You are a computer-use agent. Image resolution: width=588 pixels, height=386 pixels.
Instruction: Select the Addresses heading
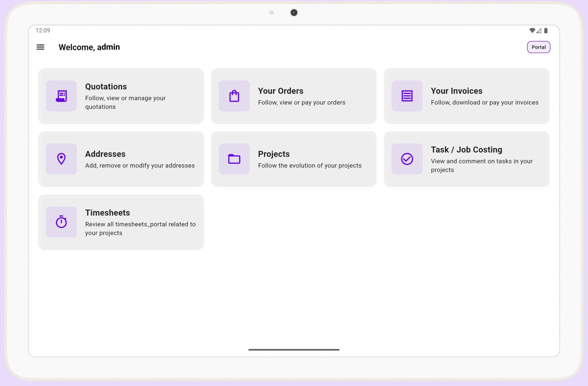pyautogui.click(x=105, y=154)
